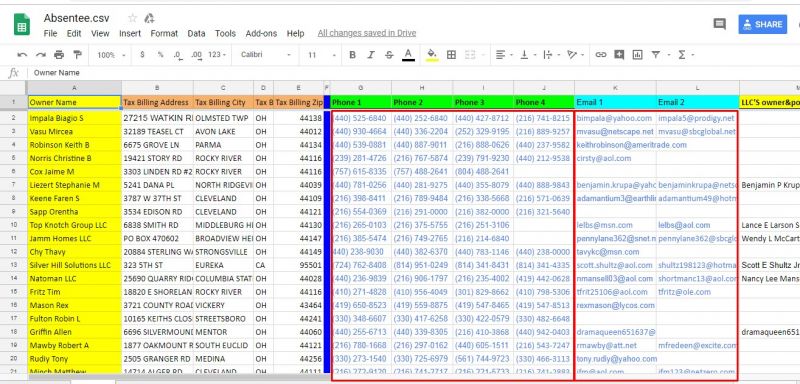Image resolution: width=800 pixels, height=384 pixels.
Task: Select the cell 'Impala Biagio S'
Action: pos(74,118)
